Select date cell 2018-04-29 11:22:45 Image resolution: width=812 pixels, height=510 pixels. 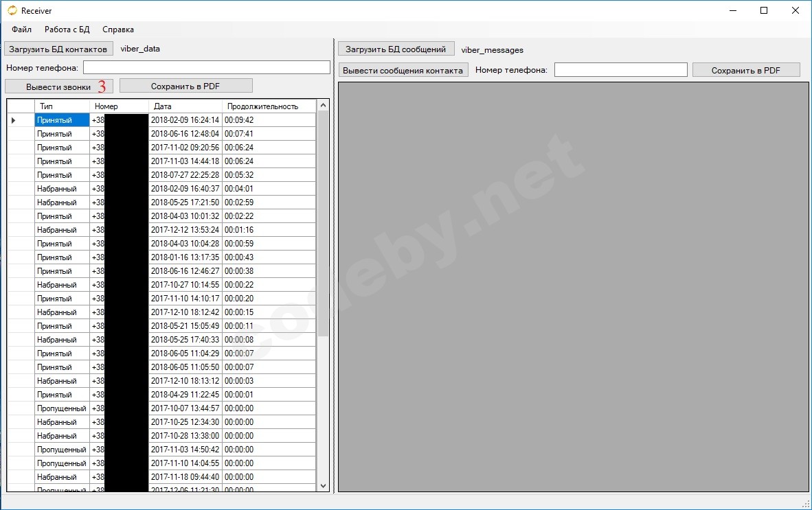coord(185,395)
